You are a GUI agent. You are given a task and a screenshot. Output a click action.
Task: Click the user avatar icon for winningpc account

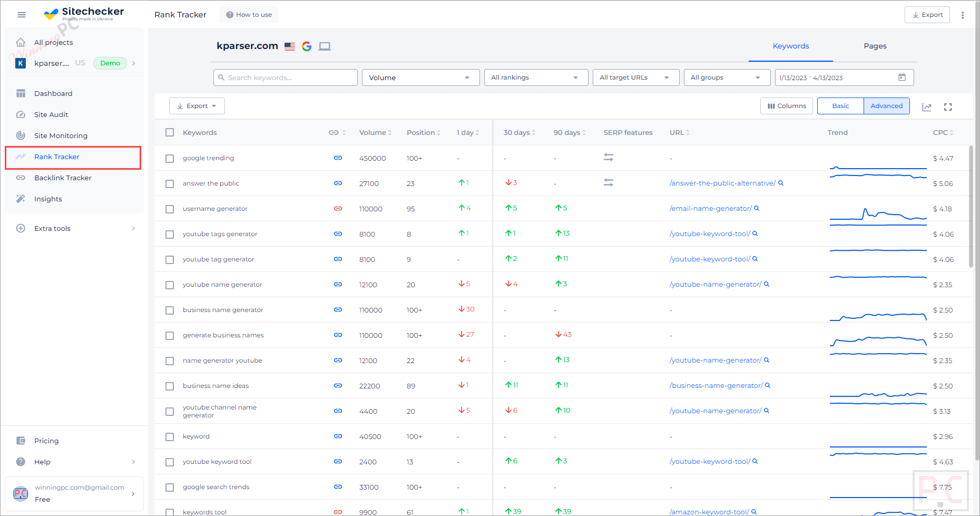[21, 494]
